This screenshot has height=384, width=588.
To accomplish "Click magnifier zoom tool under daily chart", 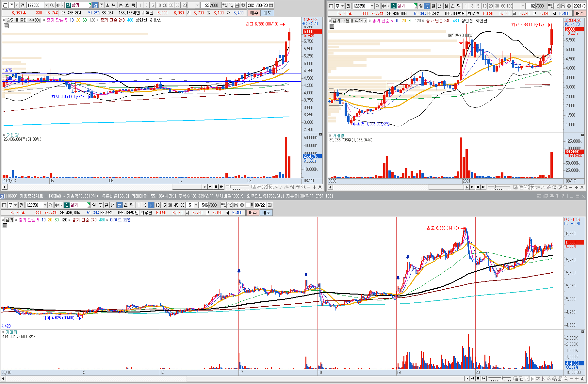I will [303, 187].
